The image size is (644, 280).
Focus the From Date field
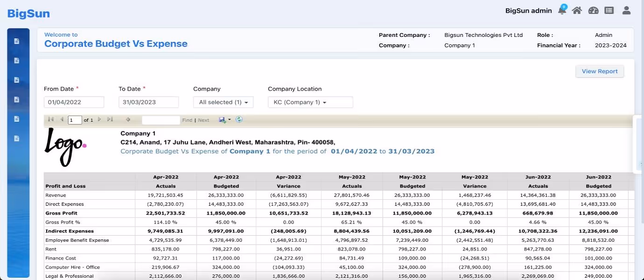pos(74,102)
